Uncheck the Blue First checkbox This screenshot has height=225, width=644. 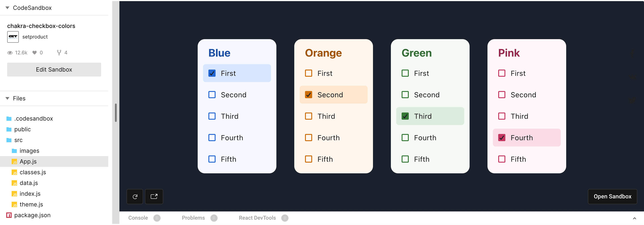pos(212,73)
